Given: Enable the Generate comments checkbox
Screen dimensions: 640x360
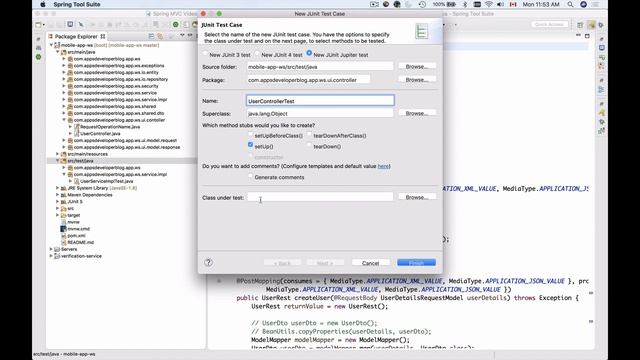Looking at the screenshot, I should 251,176.
